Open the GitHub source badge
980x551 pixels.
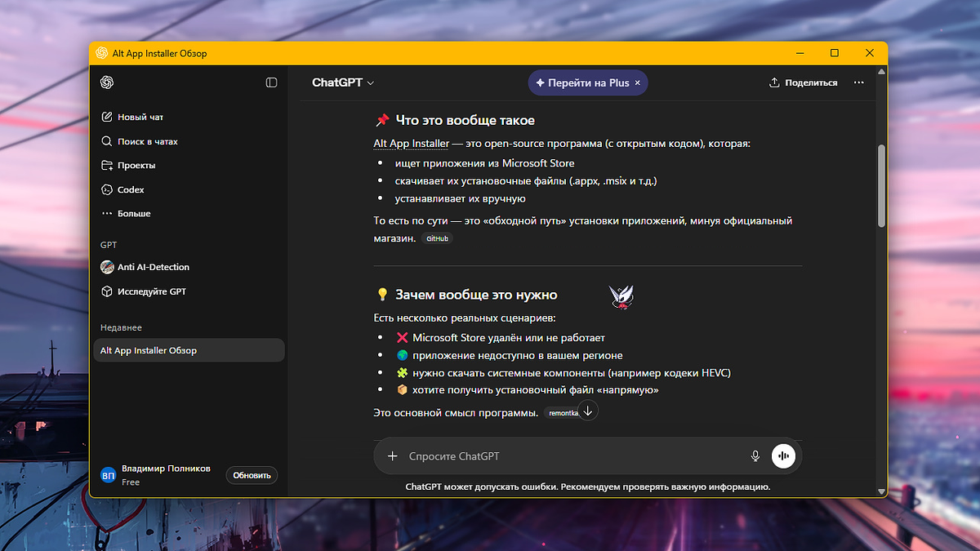436,238
